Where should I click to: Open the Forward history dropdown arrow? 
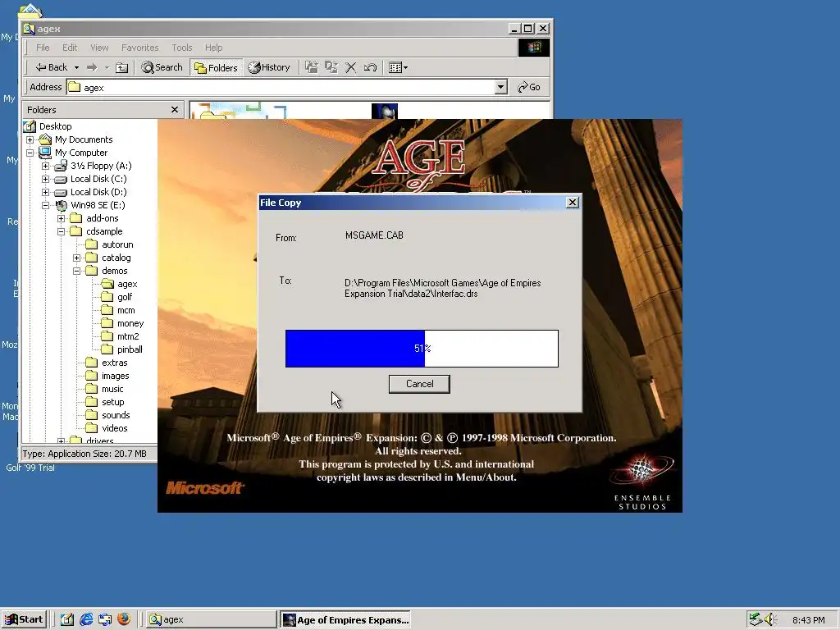point(107,67)
